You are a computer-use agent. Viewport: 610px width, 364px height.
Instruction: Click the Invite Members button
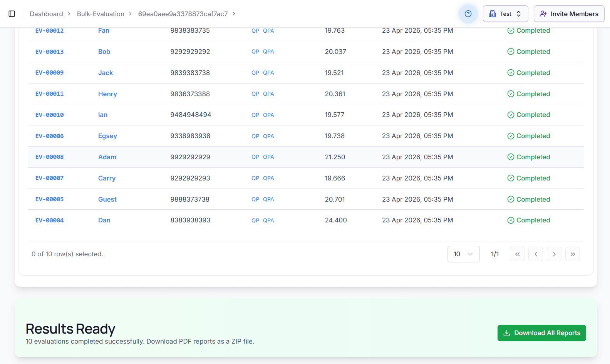point(569,14)
